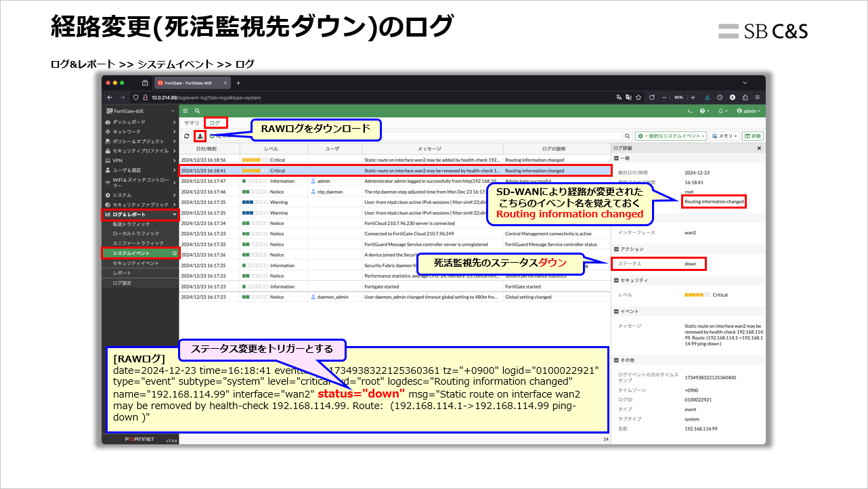Screen dimensions: 868x489
Task: Open the green header search icon
Action: tap(197, 110)
